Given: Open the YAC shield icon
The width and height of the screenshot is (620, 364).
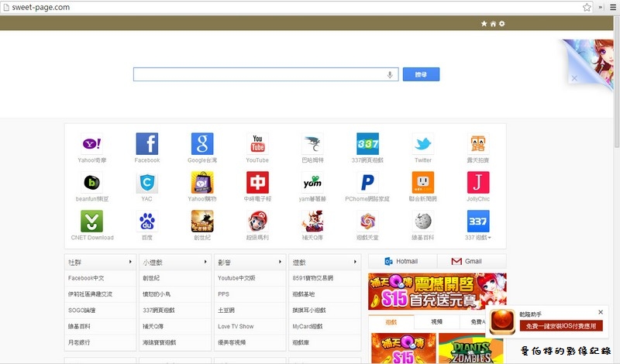Looking at the screenshot, I should (147, 183).
